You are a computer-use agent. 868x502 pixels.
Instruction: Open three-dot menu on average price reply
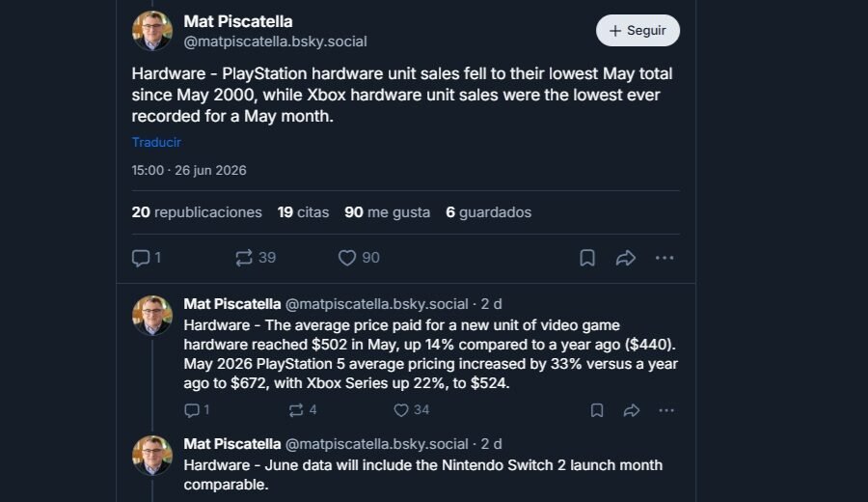(x=666, y=410)
